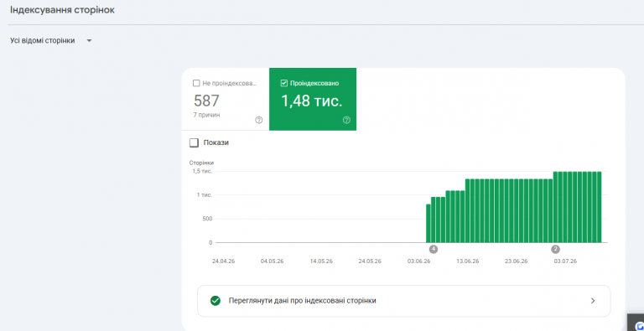Image resolution: width=644 pixels, height=331 pixels.
Task: Click the last green bar in the chart
Action: point(600,207)
